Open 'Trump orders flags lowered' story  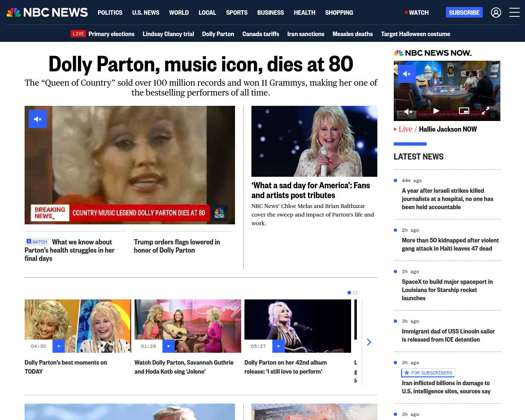coord(177,246)
